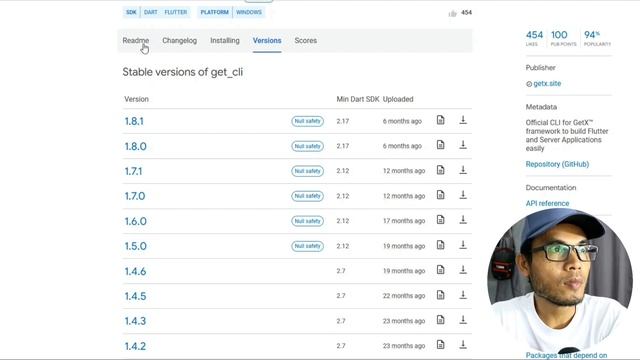Open documentation icon for version 1.6.0
Screen dimensions: 640x360
coord(440,220)
